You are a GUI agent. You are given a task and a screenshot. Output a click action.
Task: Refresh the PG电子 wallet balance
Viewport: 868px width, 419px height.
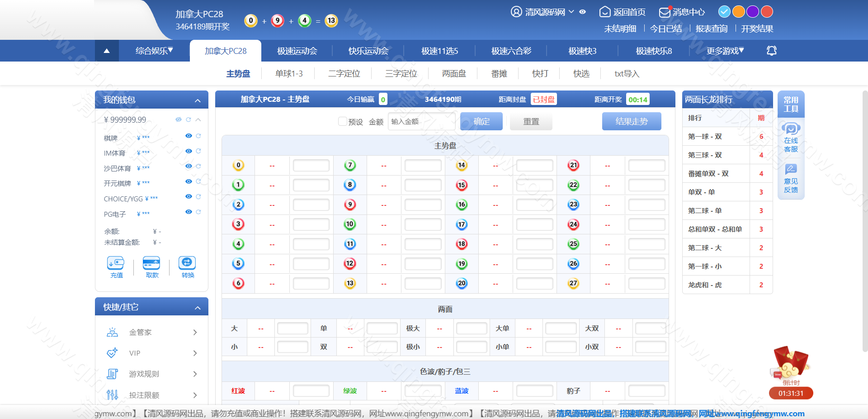pos(198,212)
